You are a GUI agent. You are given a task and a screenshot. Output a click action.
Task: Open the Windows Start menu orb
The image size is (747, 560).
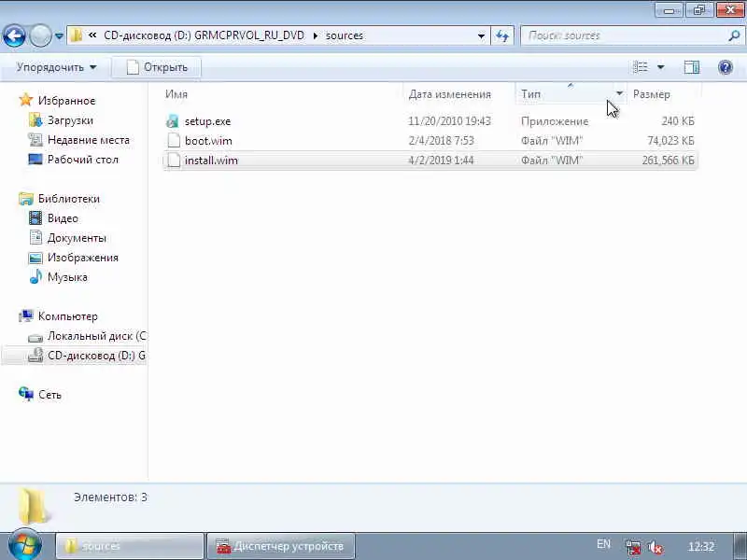pos(24,545)
